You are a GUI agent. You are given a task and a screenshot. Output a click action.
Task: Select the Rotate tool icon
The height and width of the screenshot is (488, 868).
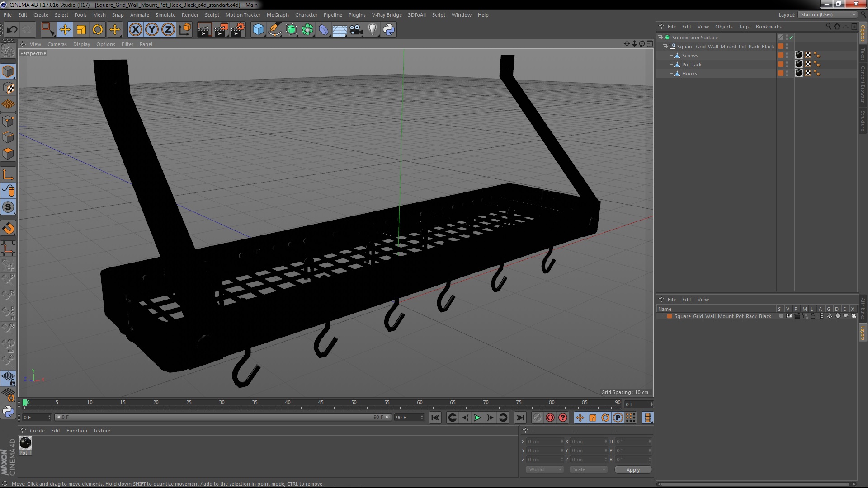point(98,30)
